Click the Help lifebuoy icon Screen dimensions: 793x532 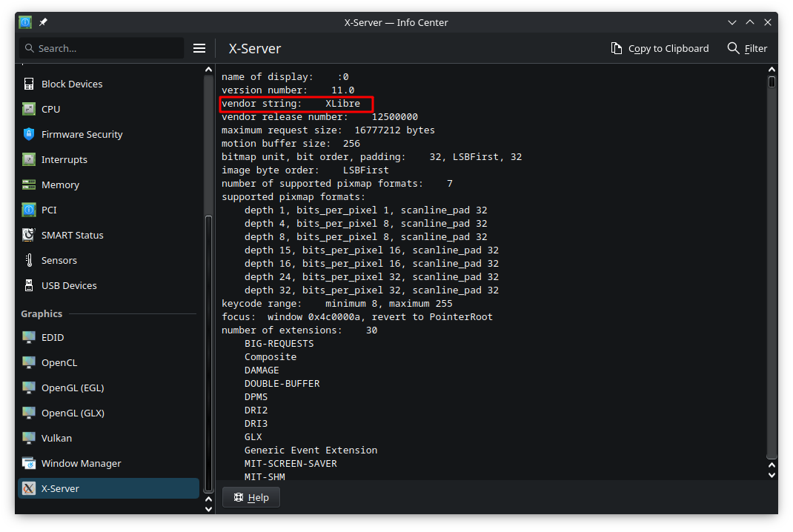239,498
